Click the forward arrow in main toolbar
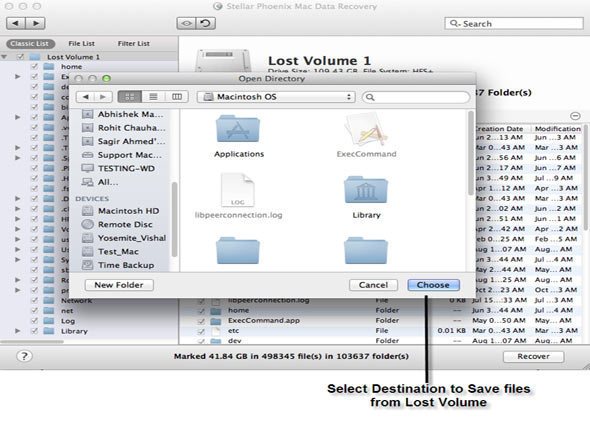 pyautogui.click(x=35, y=23)
